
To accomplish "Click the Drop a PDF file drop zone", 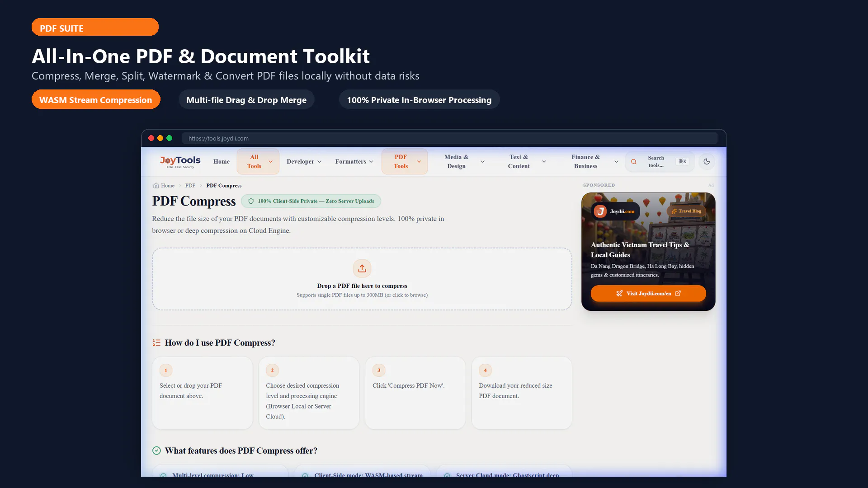I will coord(362,279).
